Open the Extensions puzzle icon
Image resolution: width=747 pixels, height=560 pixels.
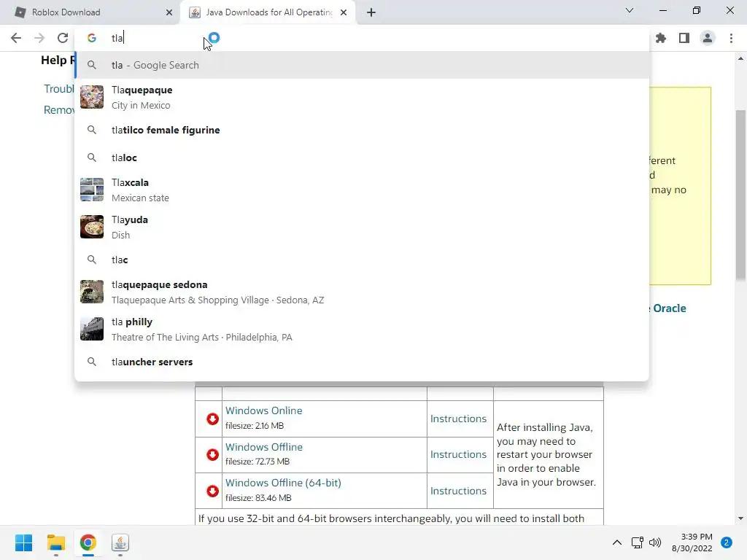pyautogui.click(x=661, y=38)
